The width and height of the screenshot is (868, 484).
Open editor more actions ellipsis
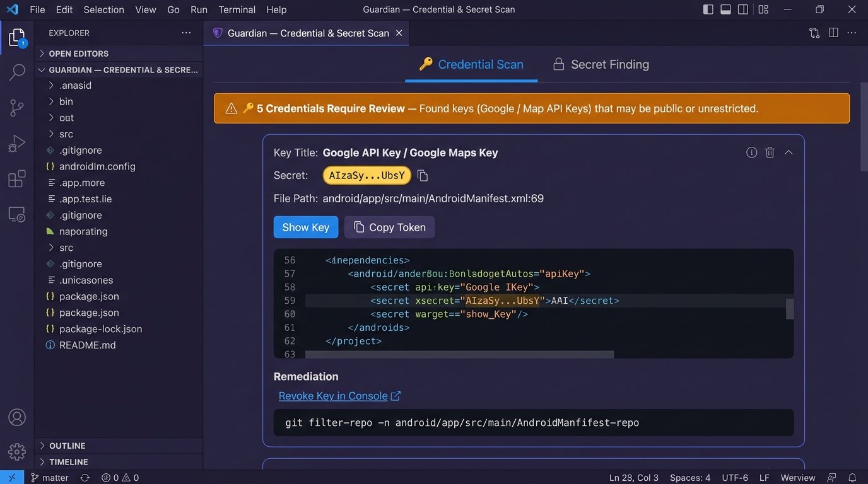point(852,33)
